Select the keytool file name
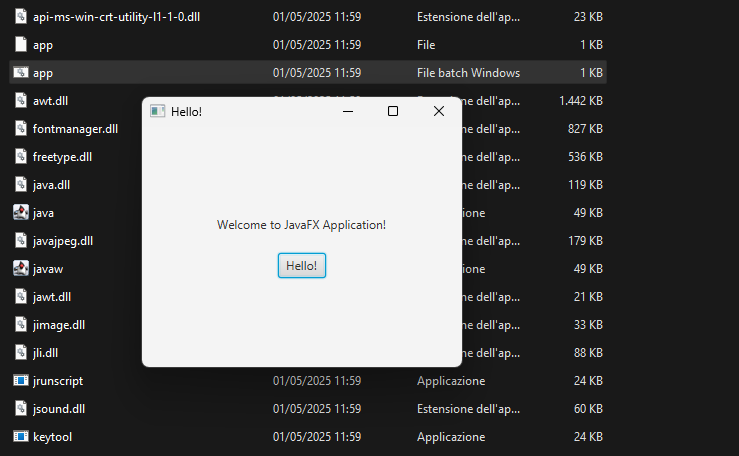 52,437
